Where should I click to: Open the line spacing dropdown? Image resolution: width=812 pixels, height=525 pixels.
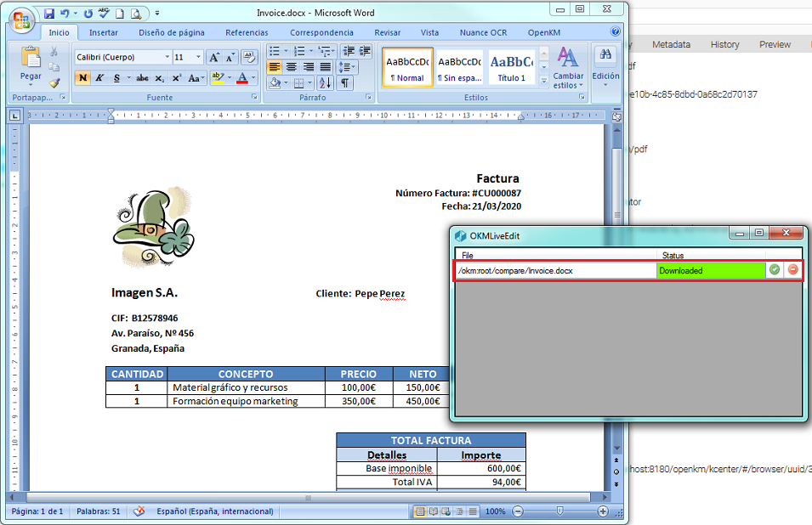pos(347,67)
